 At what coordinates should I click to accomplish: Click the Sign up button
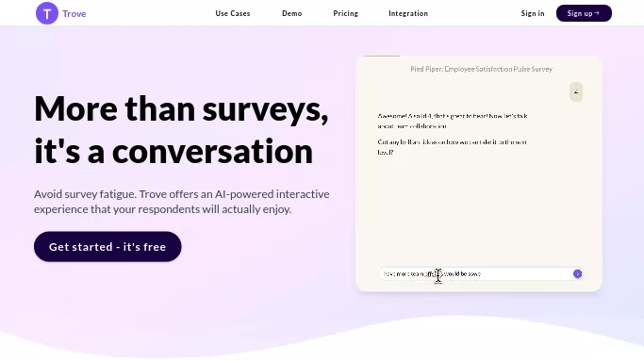(584, 13)
